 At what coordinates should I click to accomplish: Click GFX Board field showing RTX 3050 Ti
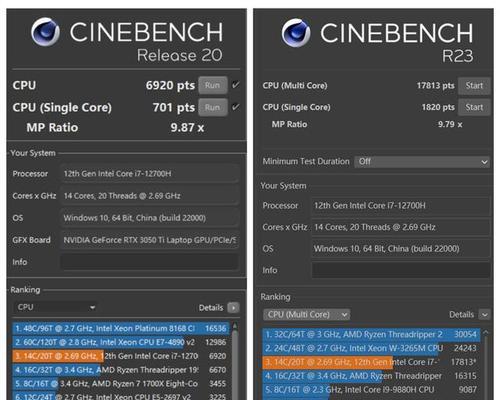[149, 240]
